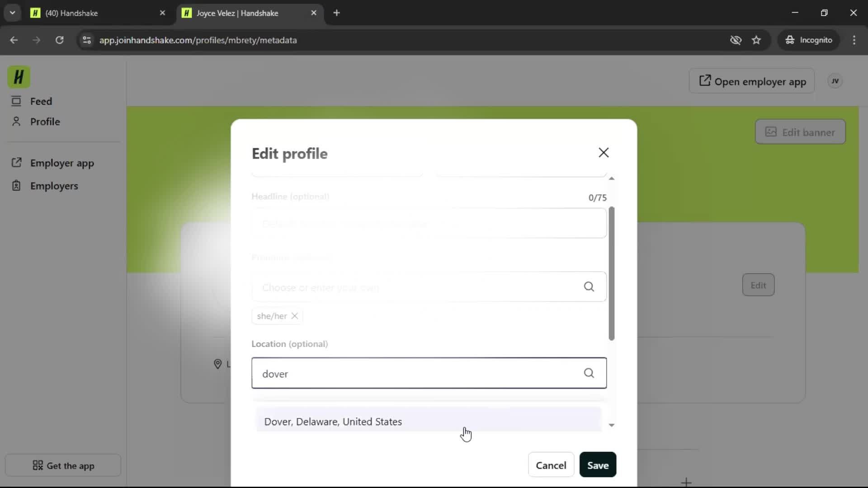The width and height of the screenshot is (868, 488).
Task: Click the plus icon below the profile card
Action: [x=686, y=482]
